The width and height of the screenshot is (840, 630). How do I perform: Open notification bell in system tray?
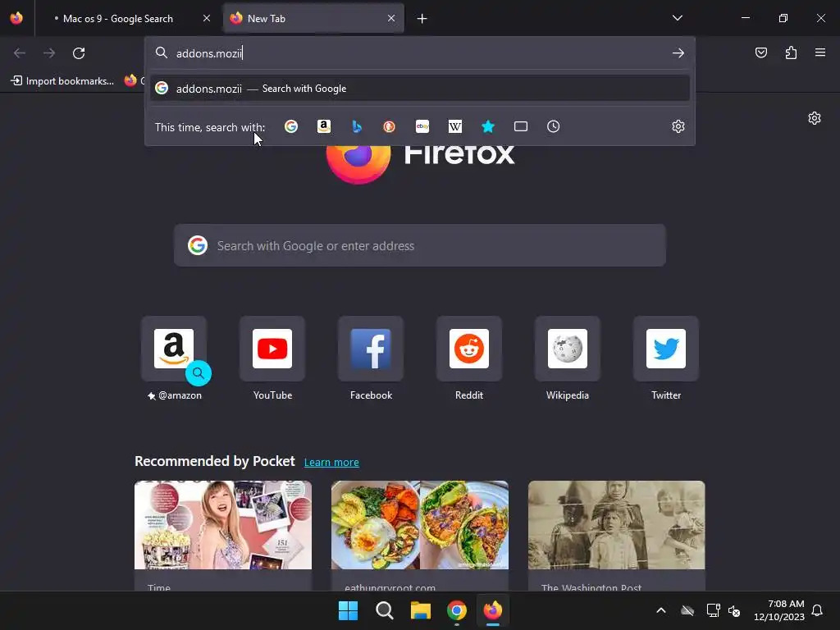point(817,610)
